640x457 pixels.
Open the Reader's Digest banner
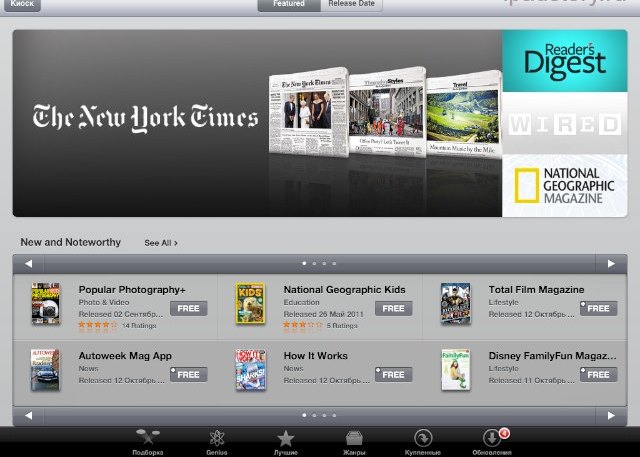tap(564, 61)
